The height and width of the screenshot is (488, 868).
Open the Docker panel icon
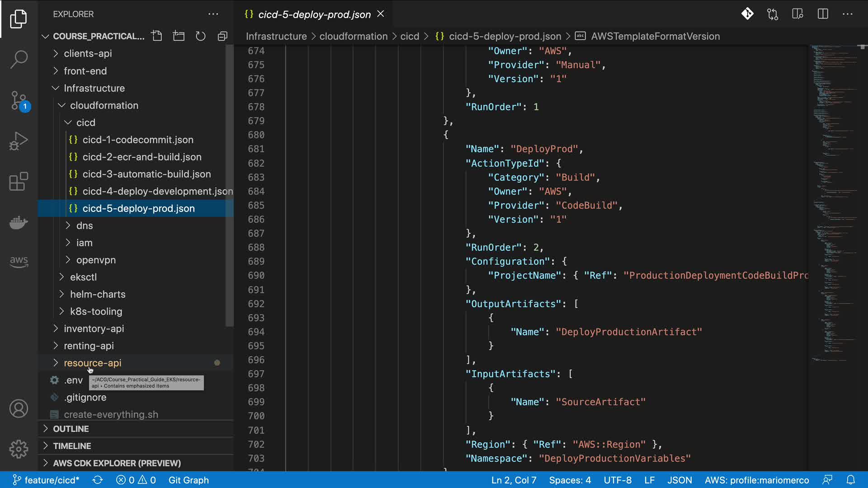click(19, 222)
